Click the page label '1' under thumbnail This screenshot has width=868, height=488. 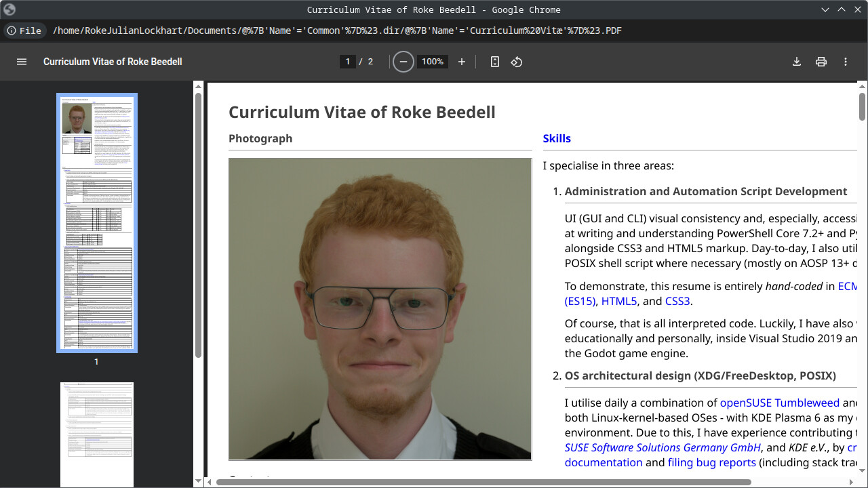96,362
